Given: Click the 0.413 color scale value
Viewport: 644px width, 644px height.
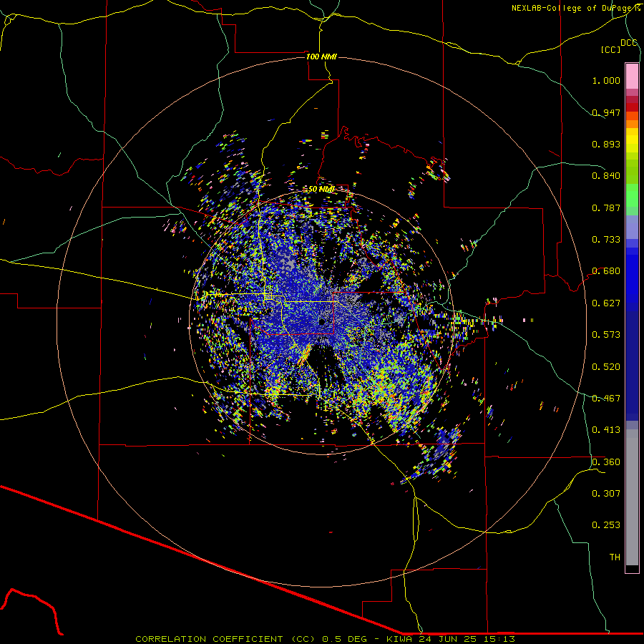Looking at the screenshot, I should click(606, 430).
